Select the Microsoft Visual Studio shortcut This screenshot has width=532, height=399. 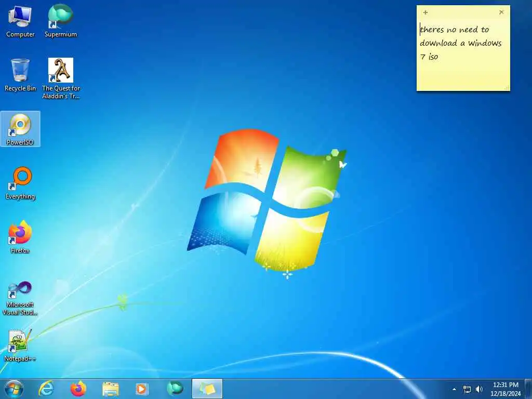[20, 298]
